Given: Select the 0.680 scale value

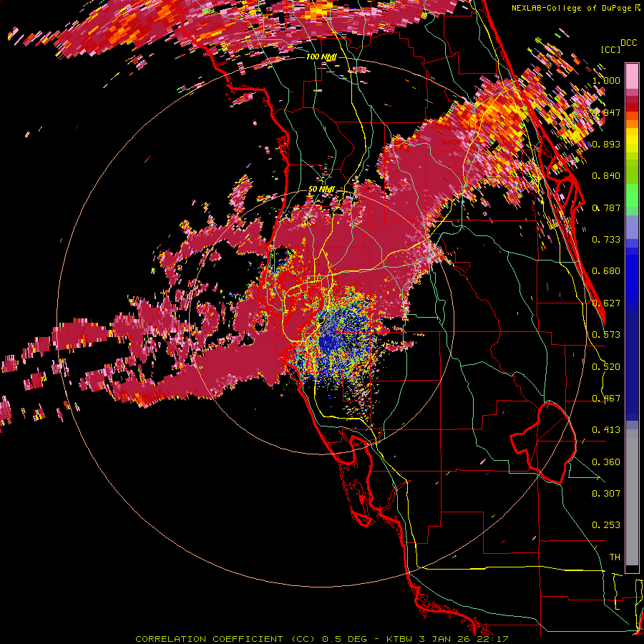Looking at the screenshot, I should [x=606, y=271].
